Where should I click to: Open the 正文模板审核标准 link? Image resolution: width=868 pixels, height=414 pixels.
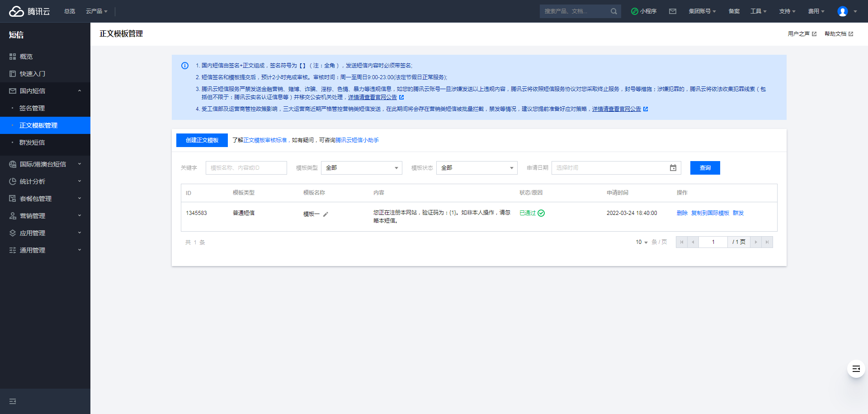pos(265,140)
